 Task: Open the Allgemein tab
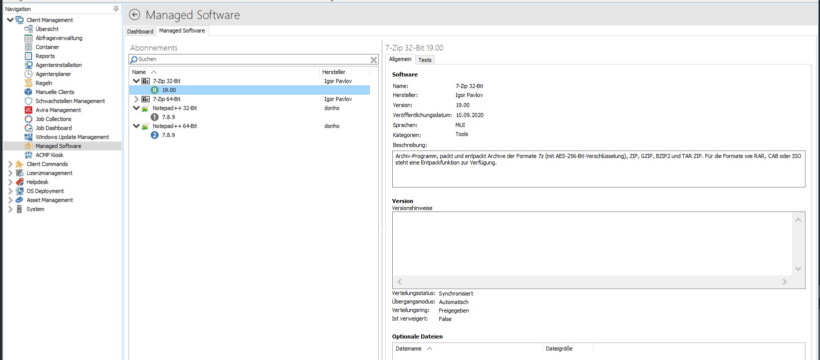[x=400, y=59]
